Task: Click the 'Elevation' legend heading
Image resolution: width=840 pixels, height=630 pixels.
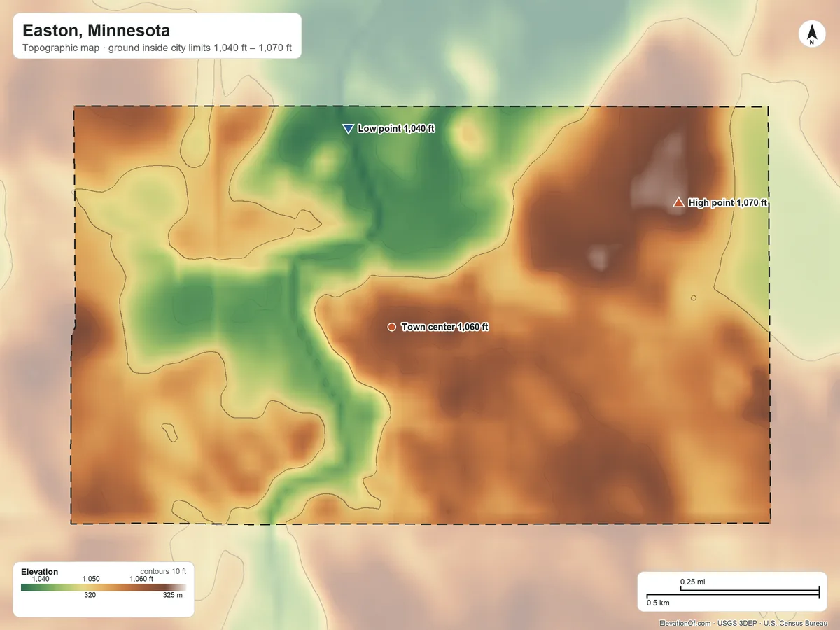Action: click(x=40, y=572)
